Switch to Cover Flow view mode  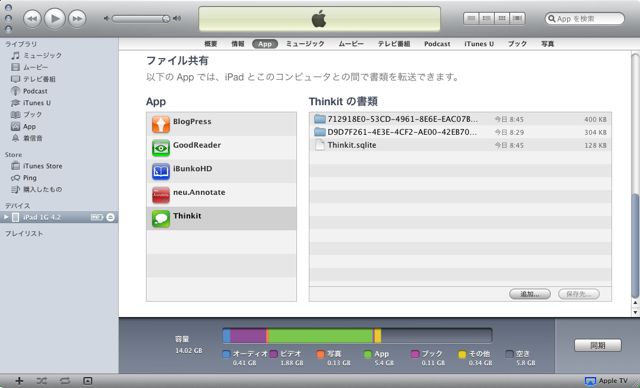coord(518,18)
